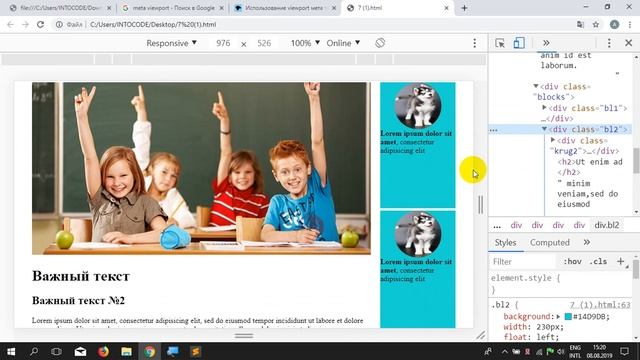This screenshot has height=360, width=640.
Task: Switch to the meta viewport Google tab
Action: coord(173,8)
